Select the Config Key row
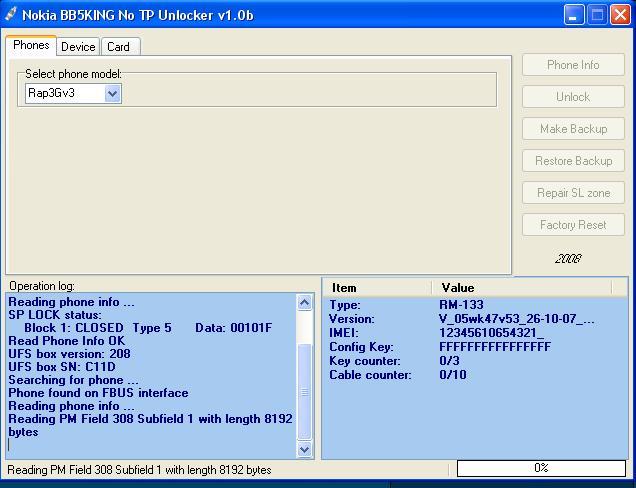 (x=475, y=347)
